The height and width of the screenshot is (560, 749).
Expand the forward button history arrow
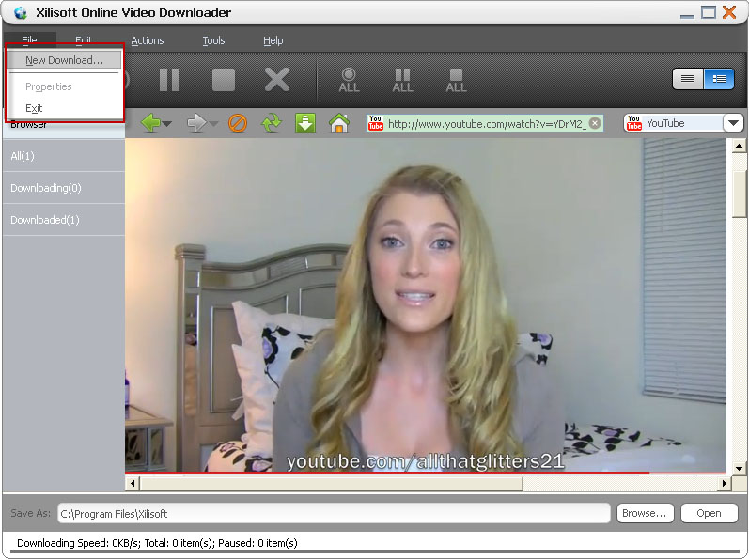214,124
